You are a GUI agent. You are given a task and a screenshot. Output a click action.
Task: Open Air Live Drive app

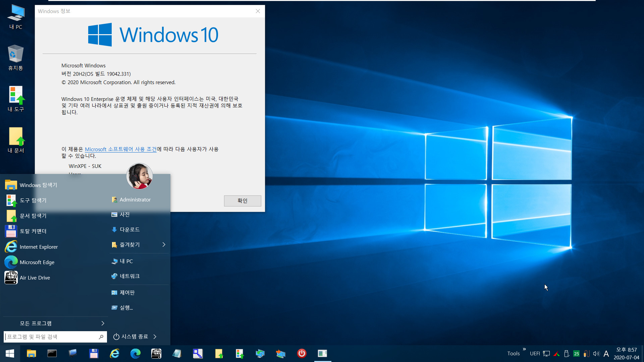[x=35, y=277]
